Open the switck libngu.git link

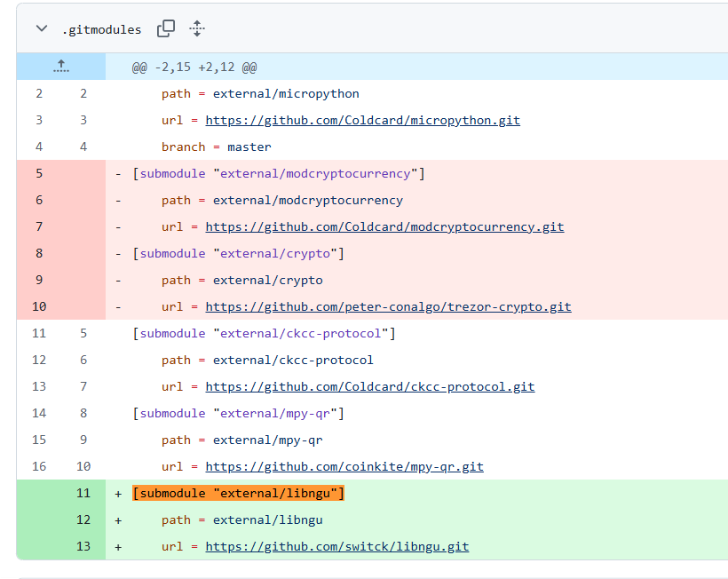337,546
